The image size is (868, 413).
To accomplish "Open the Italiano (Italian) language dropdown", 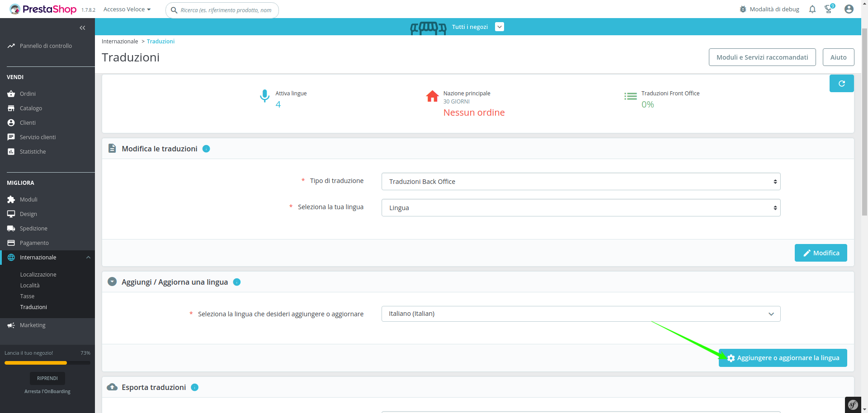I will click(581, 314).
